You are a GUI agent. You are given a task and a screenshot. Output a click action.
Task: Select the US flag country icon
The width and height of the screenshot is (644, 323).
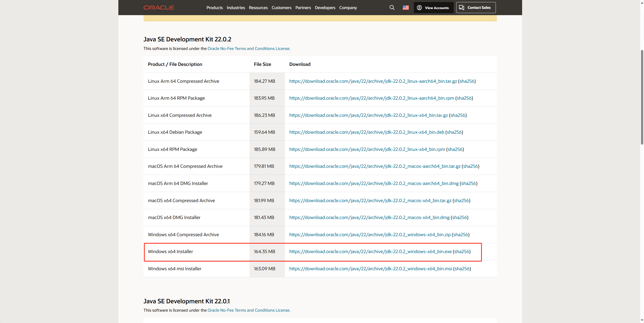click(406, 8)
